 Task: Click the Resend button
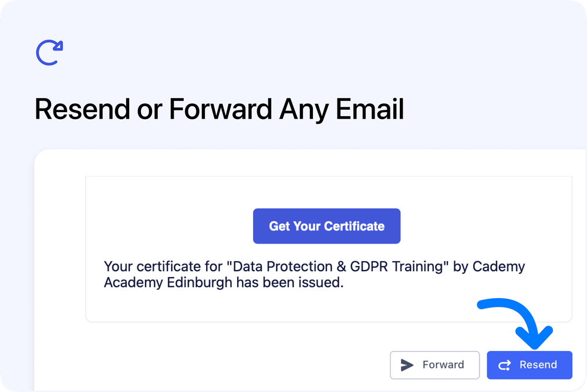[529, 364]
